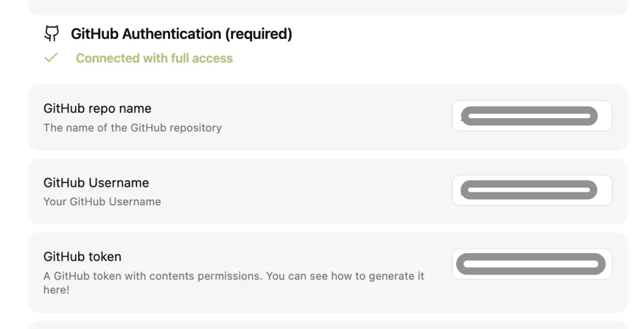Click the '(required)' word in the heading
644x329 pixels.
point(258,33)
